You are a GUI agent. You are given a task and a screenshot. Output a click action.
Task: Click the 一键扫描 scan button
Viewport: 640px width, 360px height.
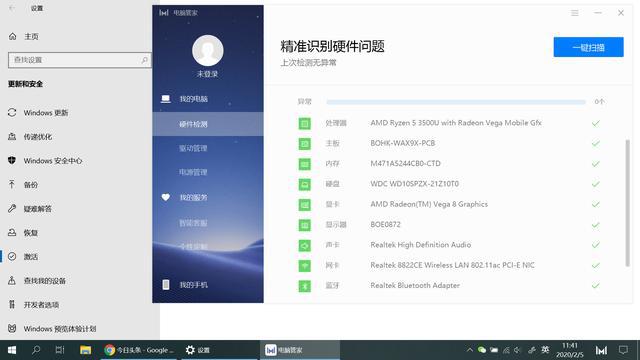point(589,47)
